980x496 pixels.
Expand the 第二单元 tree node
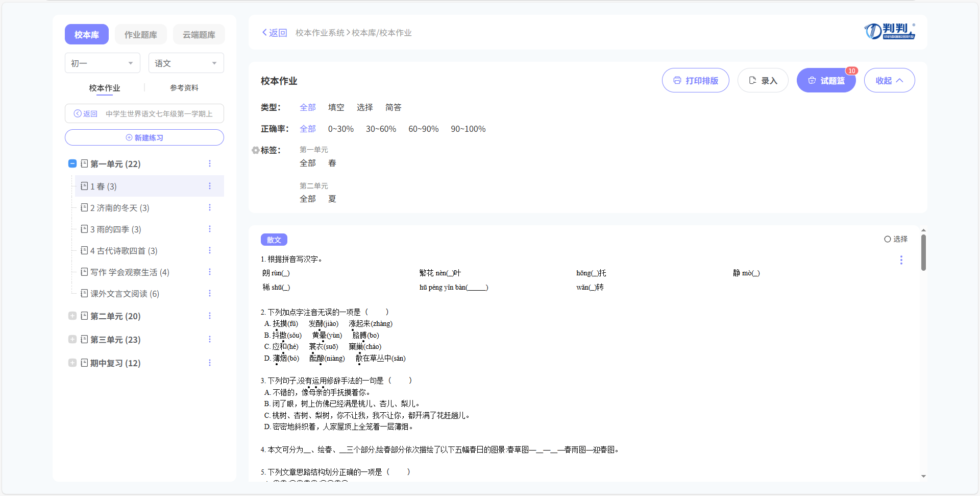click(x=72, y=316)
